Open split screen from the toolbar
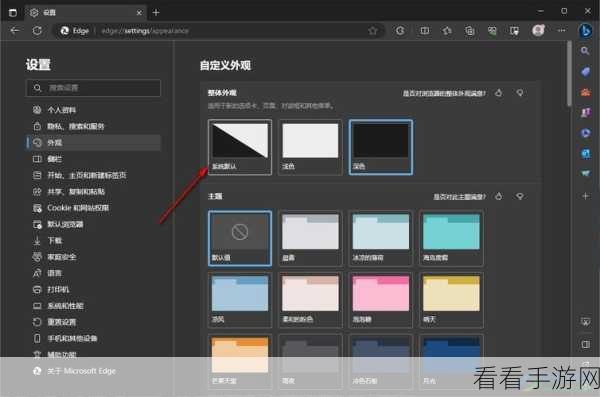 point(424,31)
